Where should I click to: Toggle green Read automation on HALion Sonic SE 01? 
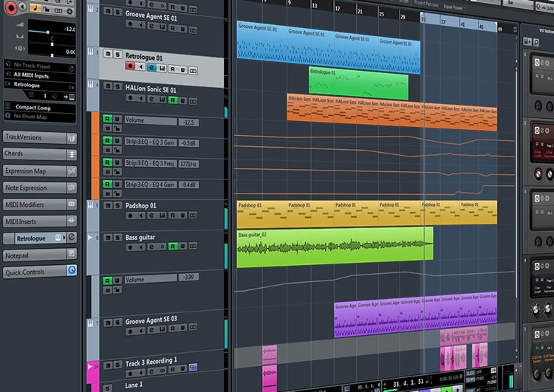pyautogui.click(x=172, y=100)
